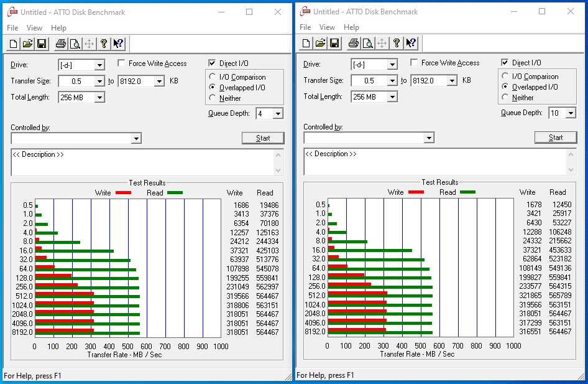588x384 pixels.
Task: Click New document icon in right window toolbar
Action: tap(306, 43)
